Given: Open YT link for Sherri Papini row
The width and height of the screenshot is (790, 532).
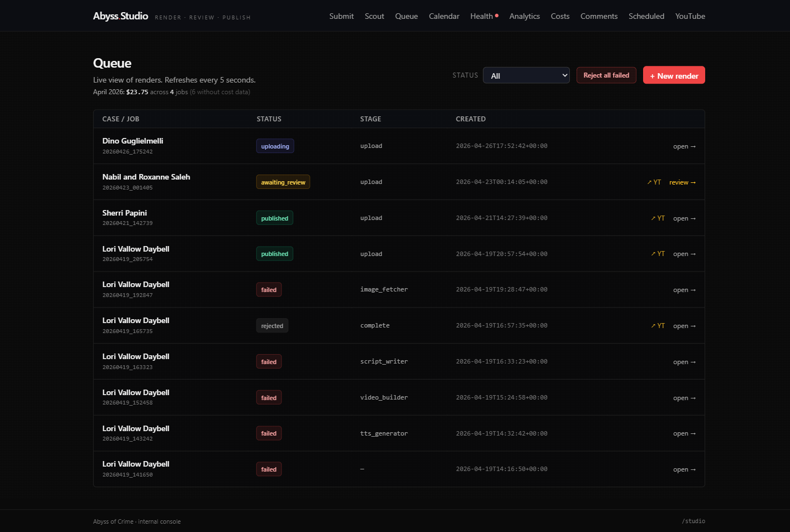Looking at the screenshot, I should click(658, 218).
